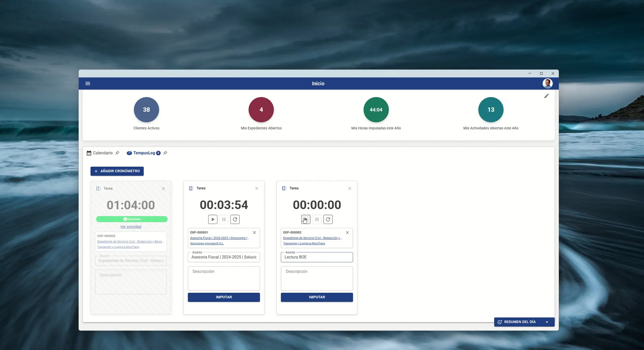Screen dimensions: 644x350
Task: Open the user profile avatar
Action: (x=547, y=83)
